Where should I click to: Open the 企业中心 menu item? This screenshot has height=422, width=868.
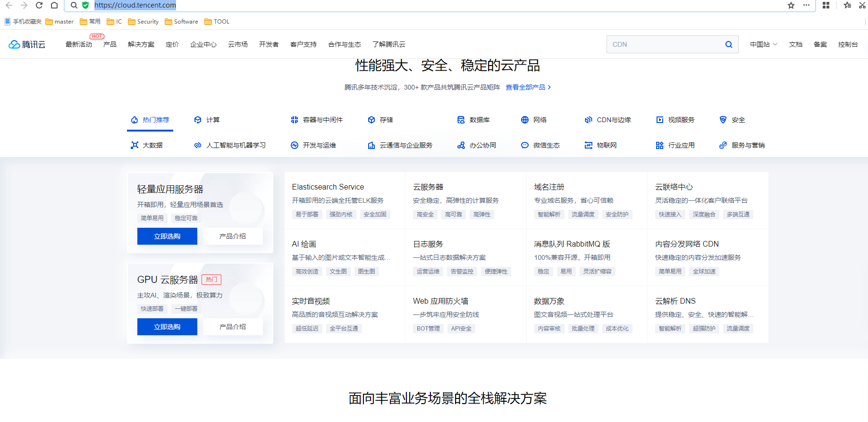(x=203, y=44)
